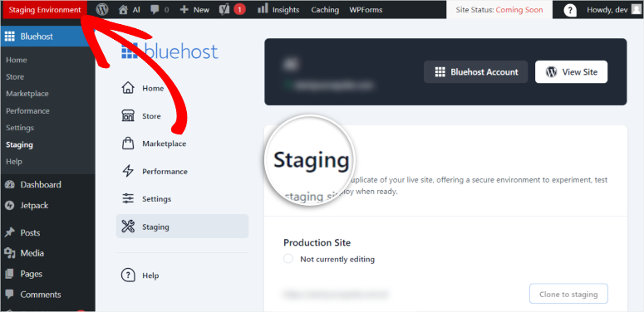Click Staging Environment red label

(x=45, y=10)
